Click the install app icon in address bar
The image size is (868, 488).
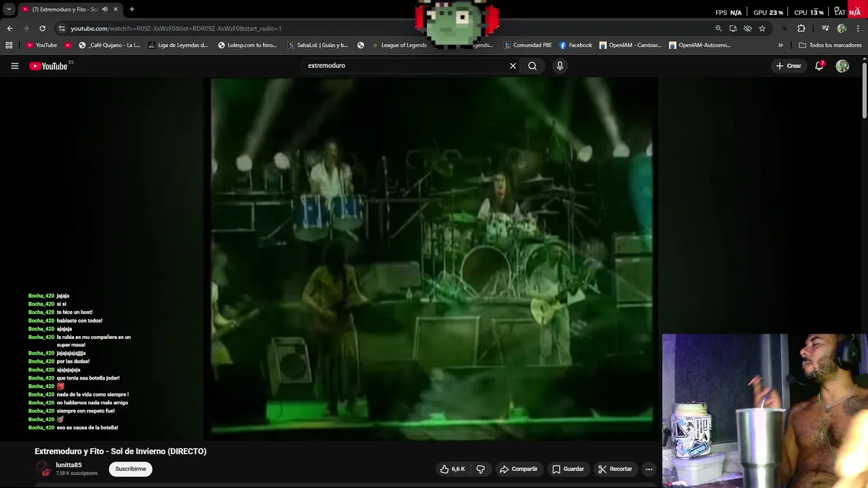733,28
